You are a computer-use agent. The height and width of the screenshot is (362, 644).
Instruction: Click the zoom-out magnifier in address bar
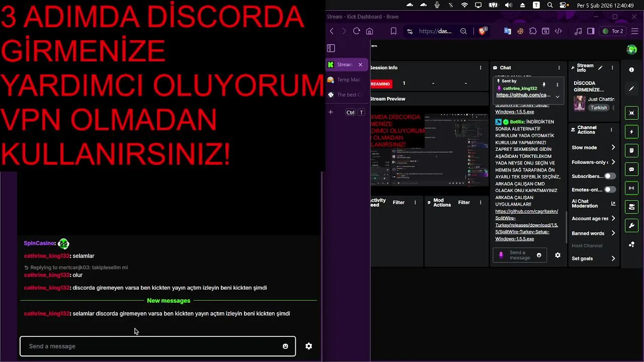(463, 31)
